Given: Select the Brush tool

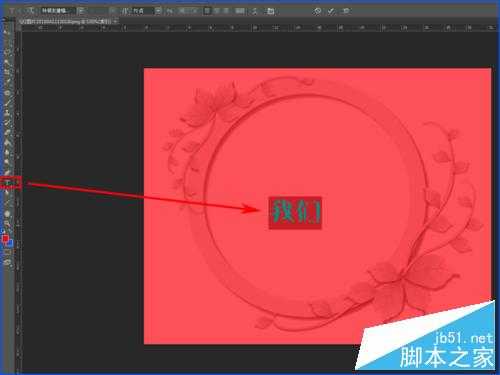Looking at the screenshot, I should coord(7,103).
